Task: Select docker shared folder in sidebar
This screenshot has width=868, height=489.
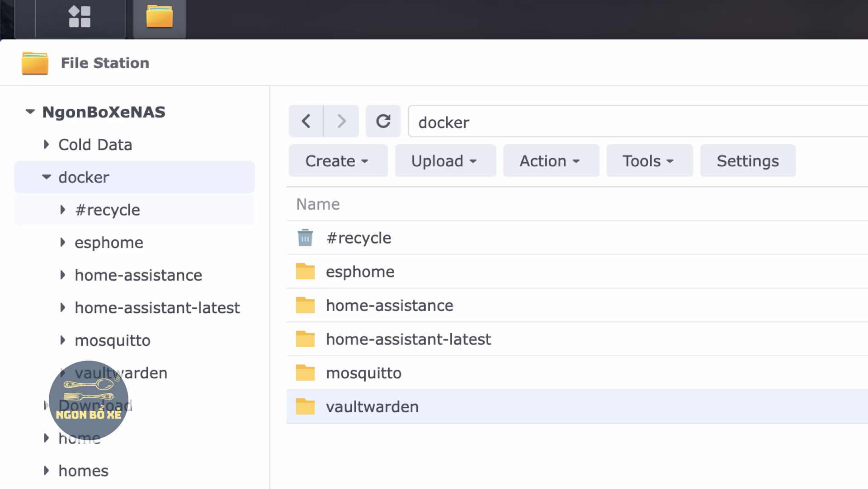Action: tap(84, 177)
